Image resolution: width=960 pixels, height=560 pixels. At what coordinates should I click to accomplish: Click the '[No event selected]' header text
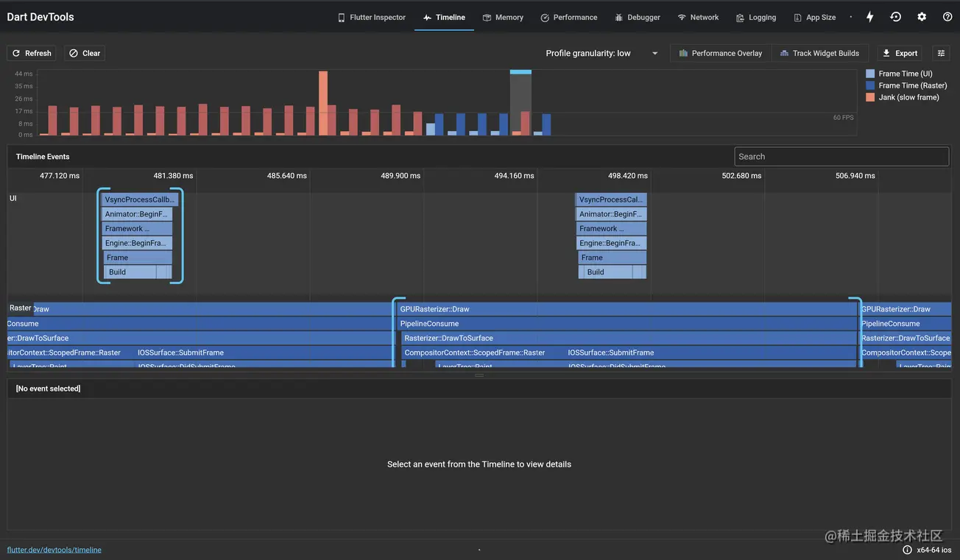pyautogui.click(x=48, y=389)
